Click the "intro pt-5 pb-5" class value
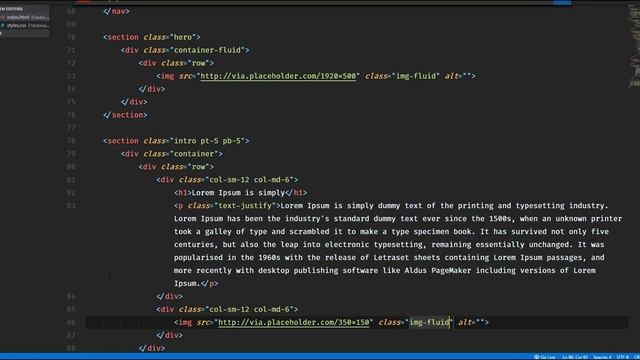Viewport: 640px width, 360px height. click(207, 141)
